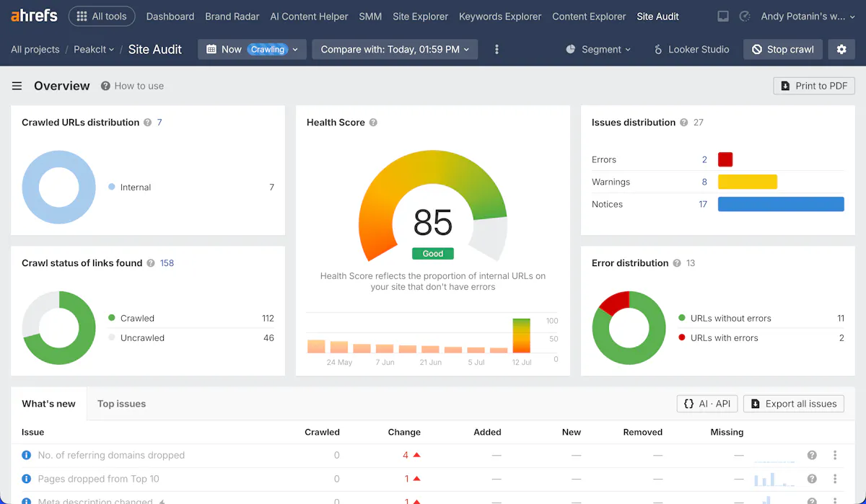This screenshot has width=866, height=504.
Task: Expand the Segment dropdown
Action: pyautogui.click(x=598, y=49)
